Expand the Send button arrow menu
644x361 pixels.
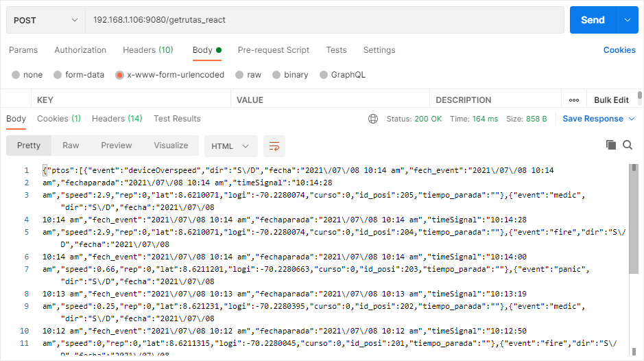627,20
